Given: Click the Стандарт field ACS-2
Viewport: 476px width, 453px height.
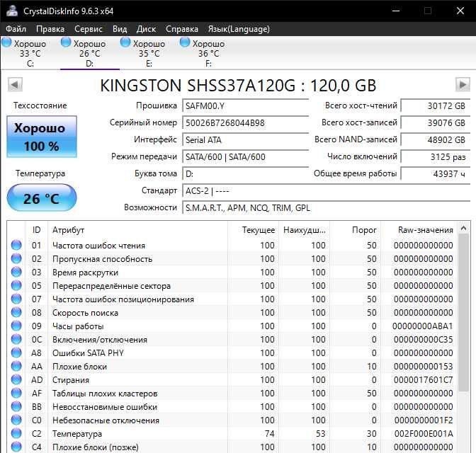Looking at the screenshot, I should coord(326,191).
